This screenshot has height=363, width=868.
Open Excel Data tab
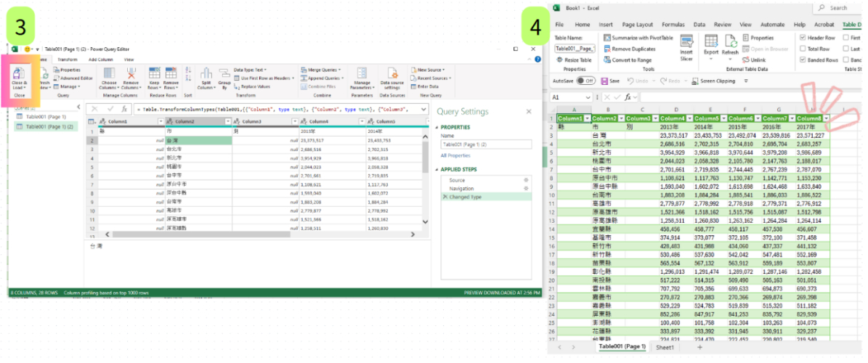pos(699,25)
